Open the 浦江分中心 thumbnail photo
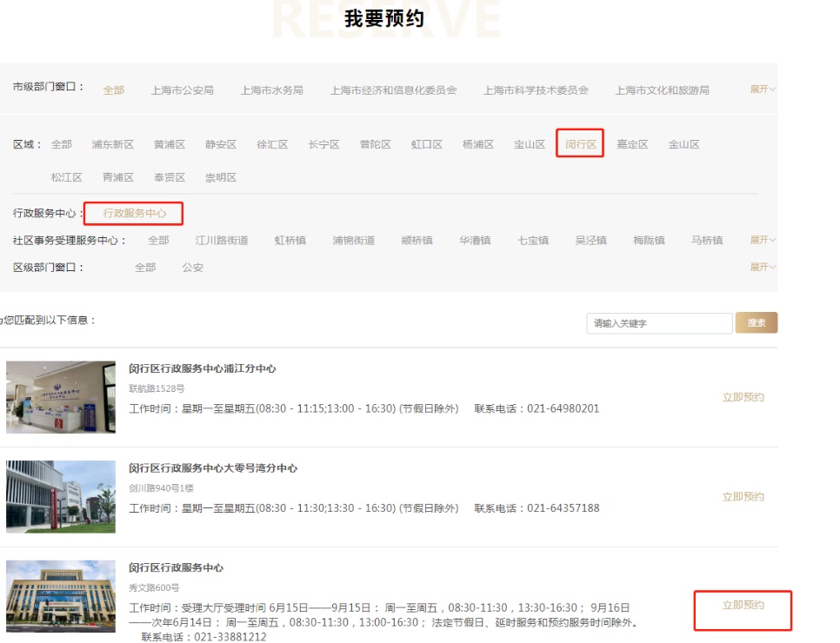The height and width of the screenshot is (643, 840). pyautogui.click(x=61, y=397)
